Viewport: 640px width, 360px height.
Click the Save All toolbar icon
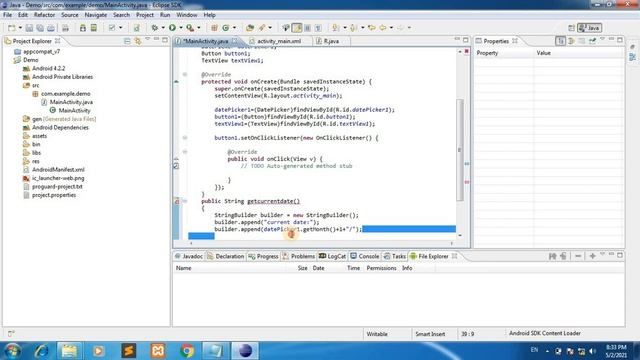click(x=40, y=28)
